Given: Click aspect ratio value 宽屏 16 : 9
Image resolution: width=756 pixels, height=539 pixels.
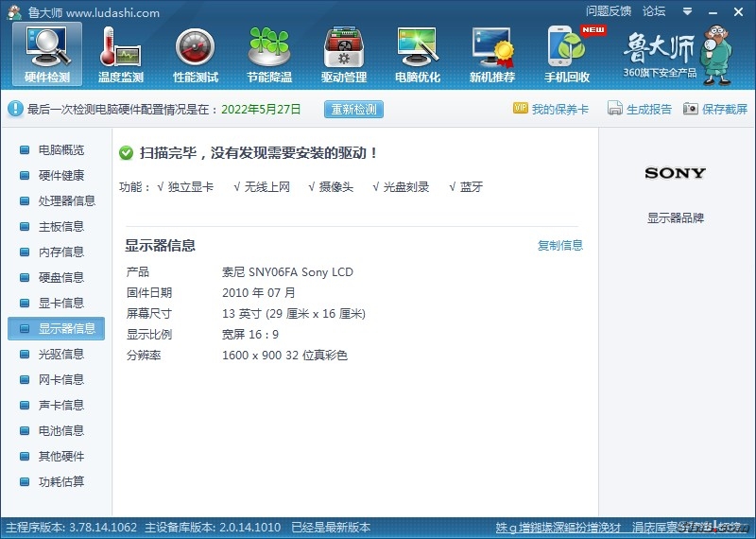Looking at the screenshot, I should point(250,335).
